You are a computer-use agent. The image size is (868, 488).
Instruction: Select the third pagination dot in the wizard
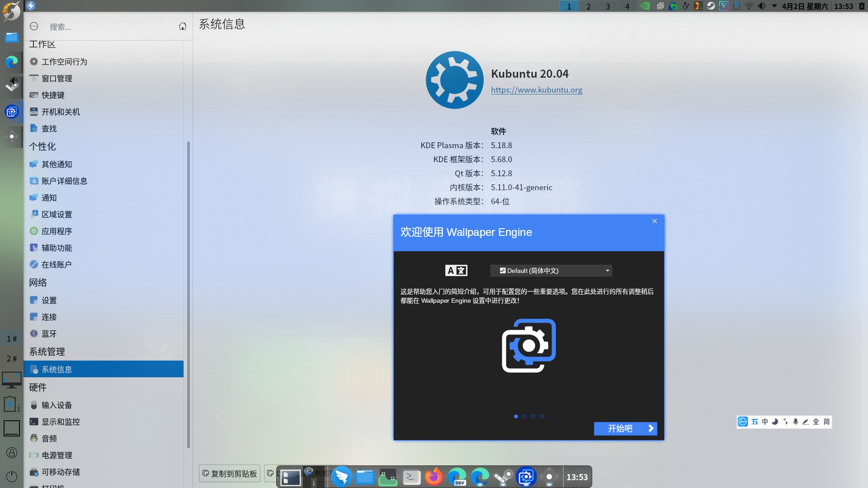[x=533, y=416]
